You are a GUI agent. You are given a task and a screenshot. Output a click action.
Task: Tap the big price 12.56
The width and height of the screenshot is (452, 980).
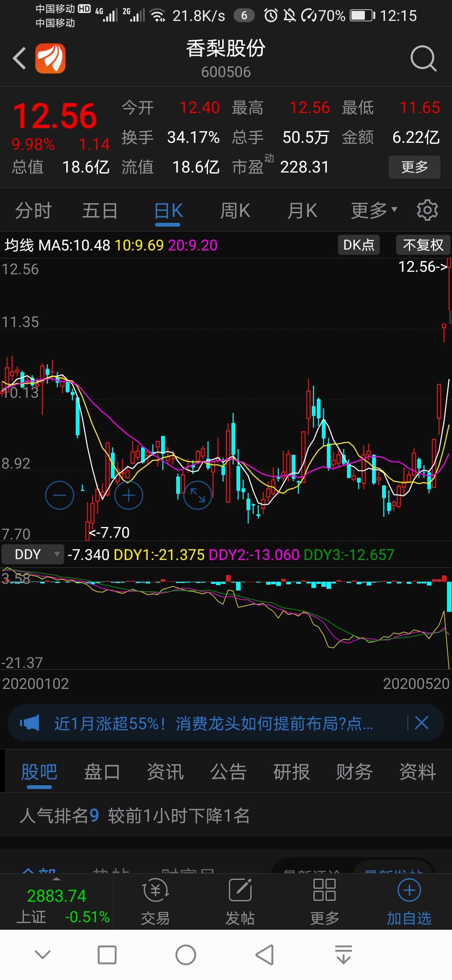coord(55,116)
